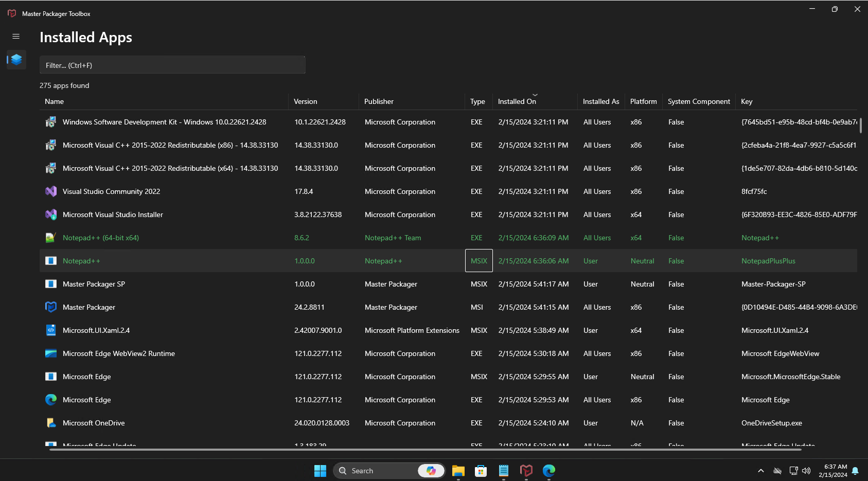Click the Copilot icon in the search box

431,471
